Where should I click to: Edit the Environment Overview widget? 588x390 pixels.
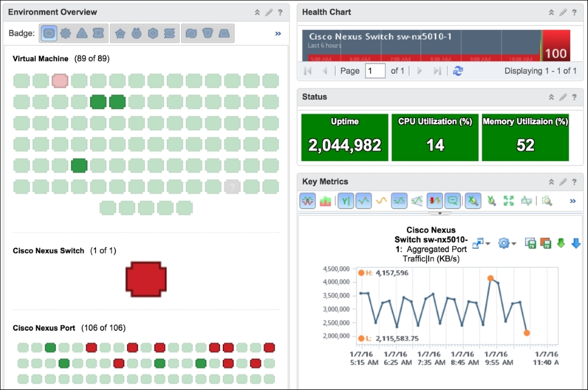pyautogui.click(x=269, y=12)
